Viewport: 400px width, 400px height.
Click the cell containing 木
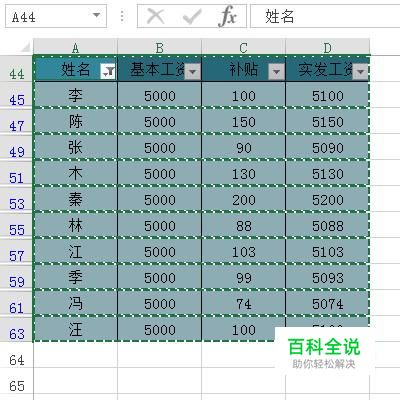click(x=76, y=173)
